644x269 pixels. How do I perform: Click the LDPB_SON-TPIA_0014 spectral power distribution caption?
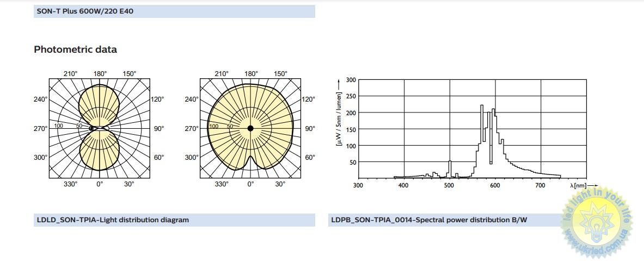pyautogui.click(x=429, y=220)
